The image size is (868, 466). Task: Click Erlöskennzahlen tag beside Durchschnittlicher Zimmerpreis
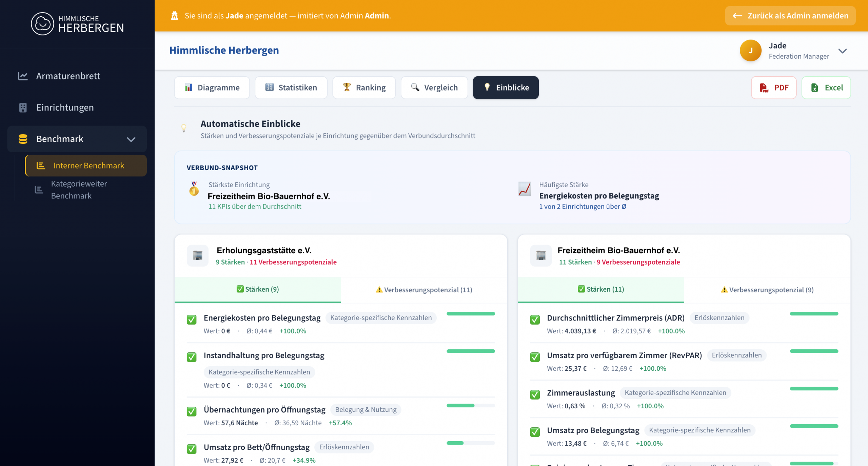(719, 318)
